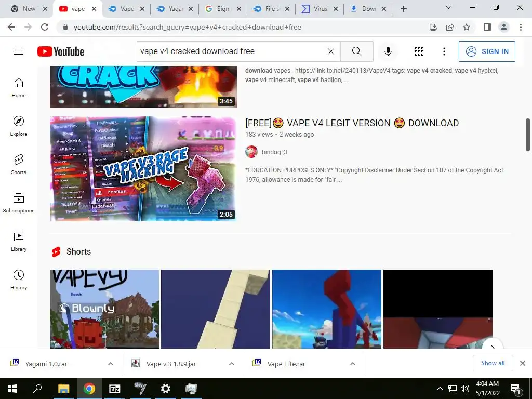Open the VapeV4 Blownly short
The width and height of the screenshot is (532, 399).
(x=104, y=309)
